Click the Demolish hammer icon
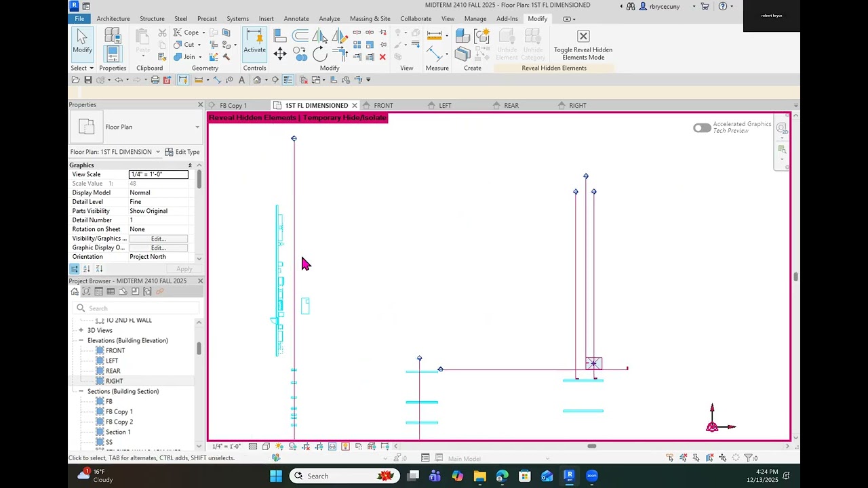This screenshot has width=868, height=488. pyautogui.click(x=226, y=57)
